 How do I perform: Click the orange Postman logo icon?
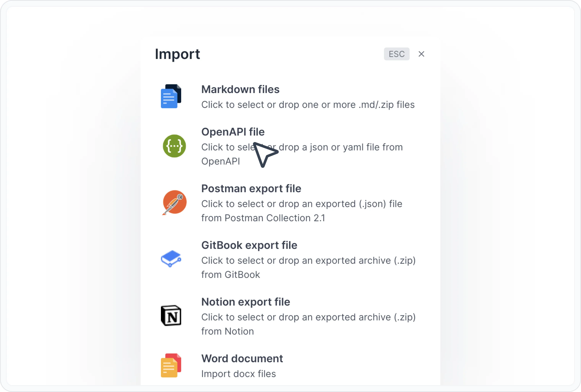point(174,203)
